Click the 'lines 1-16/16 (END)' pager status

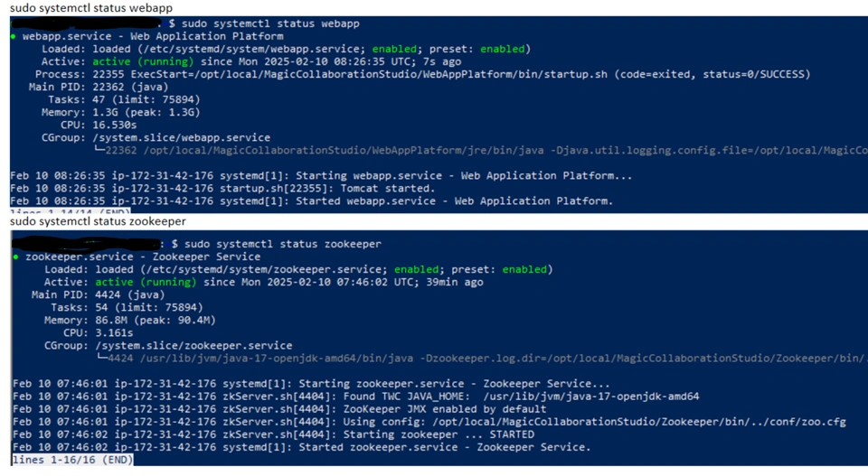(x=73, y=460)
